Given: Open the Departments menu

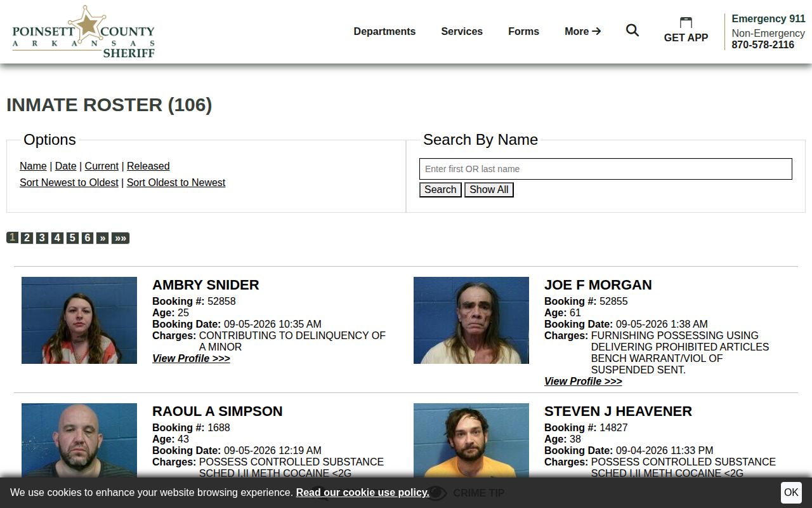Looking at the screenshot, I should point(384,31).
